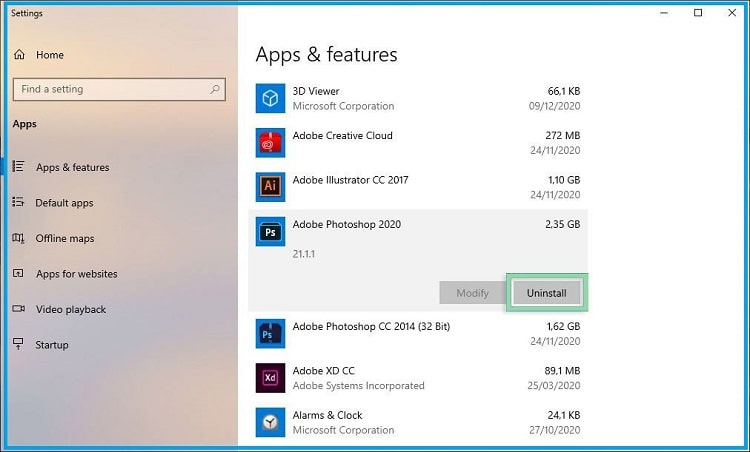Select Adobe Photoshop CC 2014 (32 Bit) name

pyautogui.click(x=371, y=326)
